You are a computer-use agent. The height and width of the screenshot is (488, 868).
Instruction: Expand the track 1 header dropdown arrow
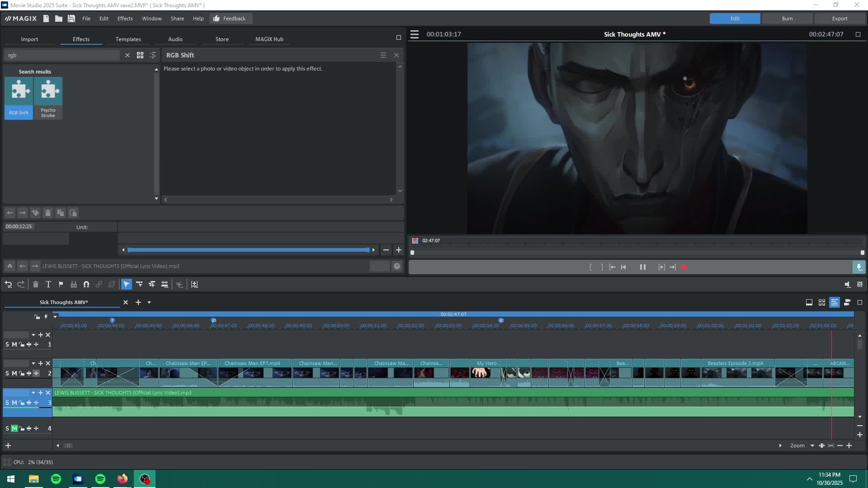coord(33,335)
